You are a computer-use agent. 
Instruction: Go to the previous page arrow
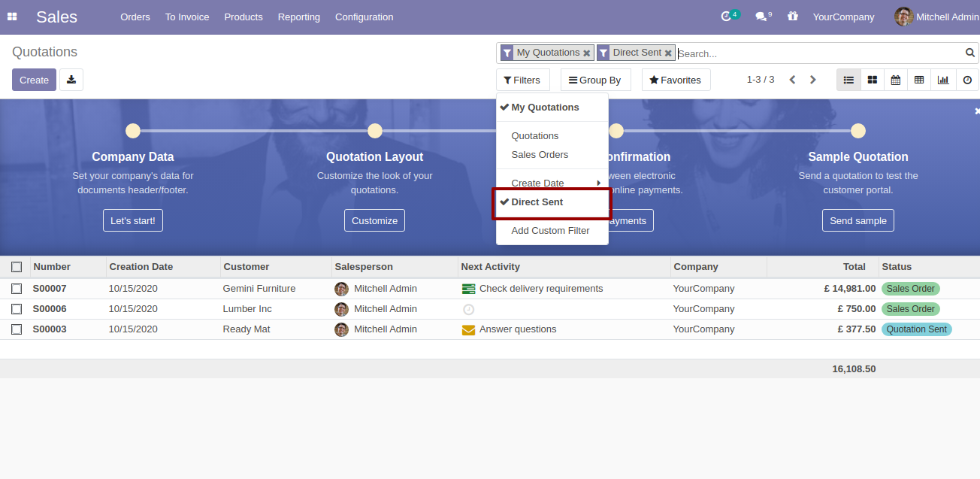click(x=792, y=80)
